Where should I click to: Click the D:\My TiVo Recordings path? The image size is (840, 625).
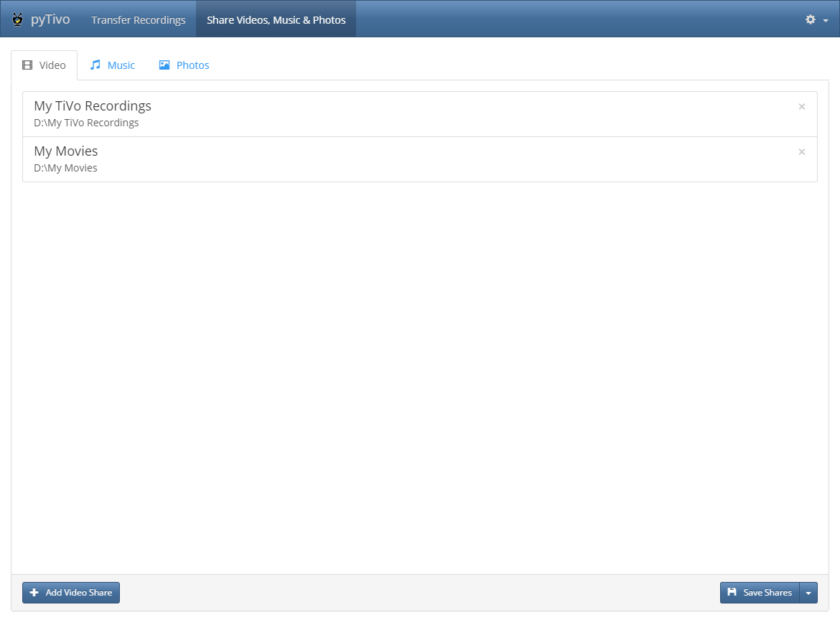coord(86,123)
